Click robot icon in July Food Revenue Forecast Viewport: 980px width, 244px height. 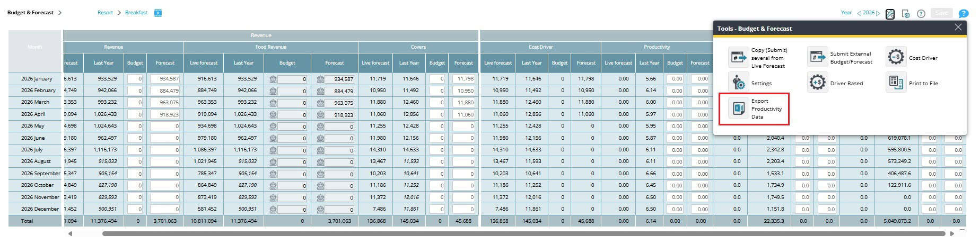coord(320,150)
